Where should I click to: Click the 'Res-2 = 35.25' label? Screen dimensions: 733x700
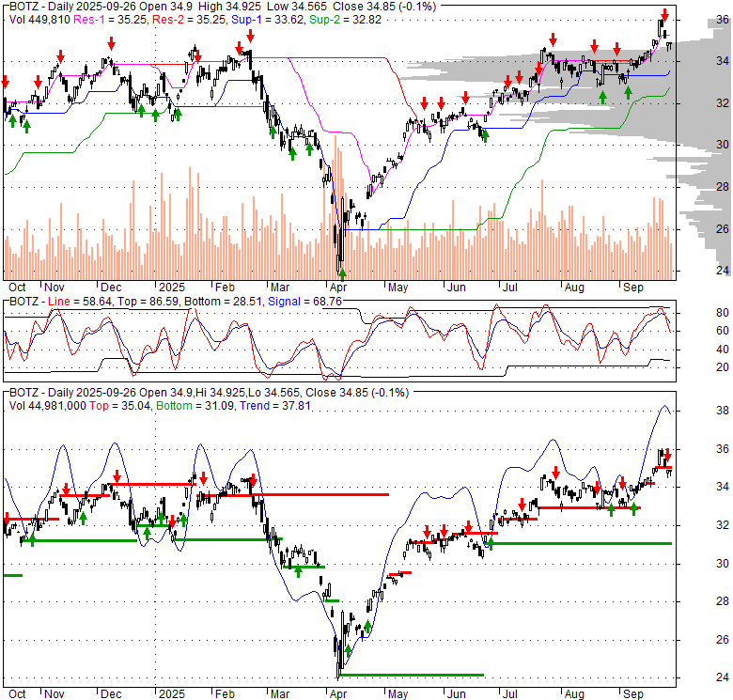[x=188, y=20]
